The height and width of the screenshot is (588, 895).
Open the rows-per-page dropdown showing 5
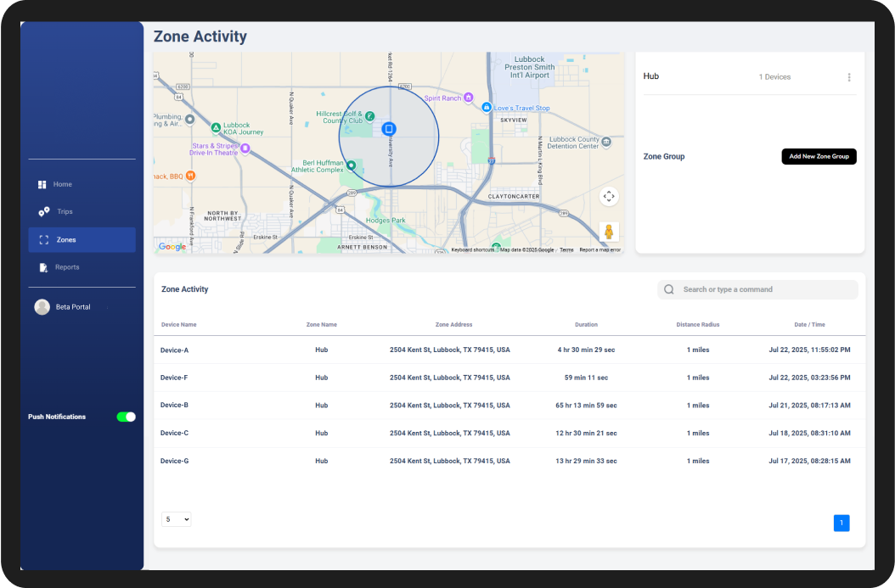tap(177, 519)
